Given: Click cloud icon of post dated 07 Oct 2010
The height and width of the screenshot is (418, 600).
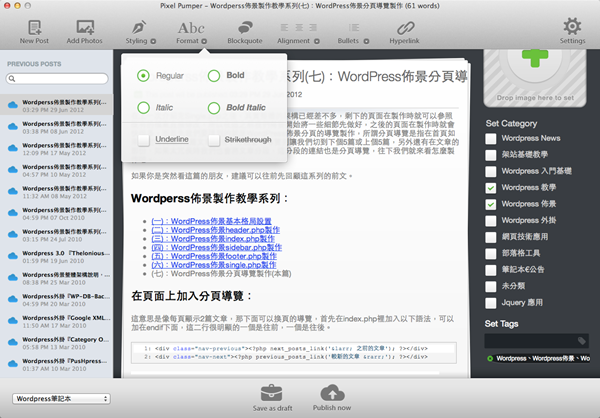Looking at the screenshot, I should [x=13, y=213].
